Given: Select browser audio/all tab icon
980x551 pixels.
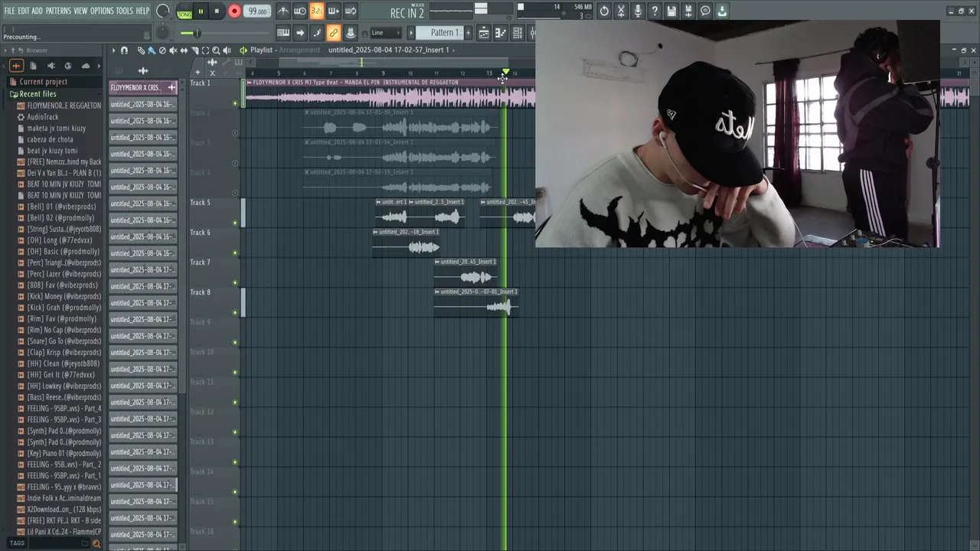Looking at the screenshot, I should 15,66.
